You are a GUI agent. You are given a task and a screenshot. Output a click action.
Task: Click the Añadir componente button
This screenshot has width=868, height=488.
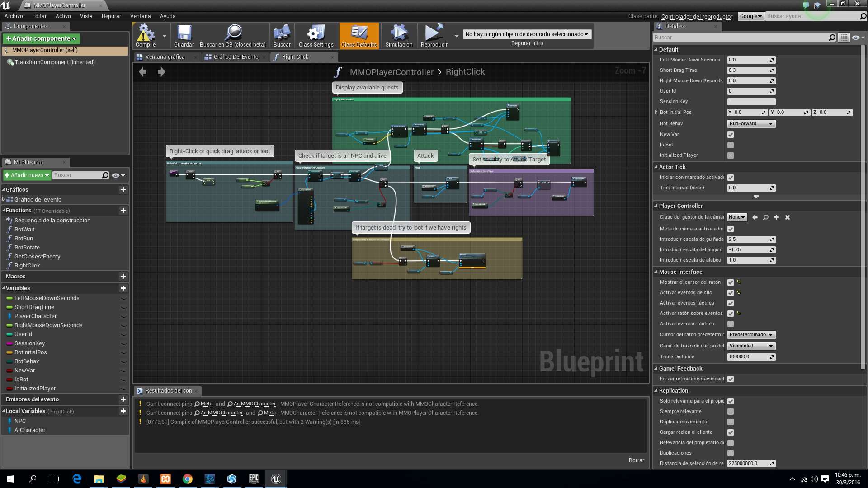point(41,39)
